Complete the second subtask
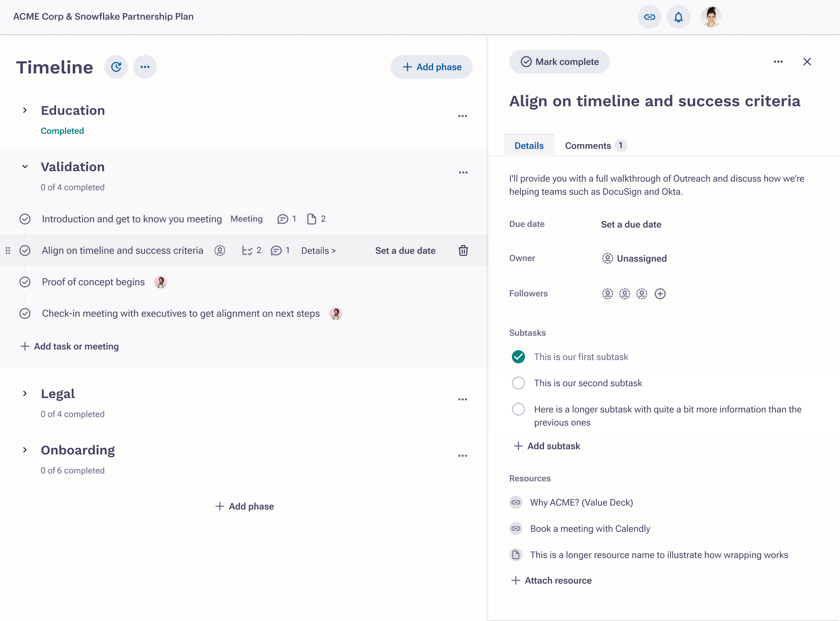Image resolution: width=840 pixels, height=621 pixels. [518, 383]
